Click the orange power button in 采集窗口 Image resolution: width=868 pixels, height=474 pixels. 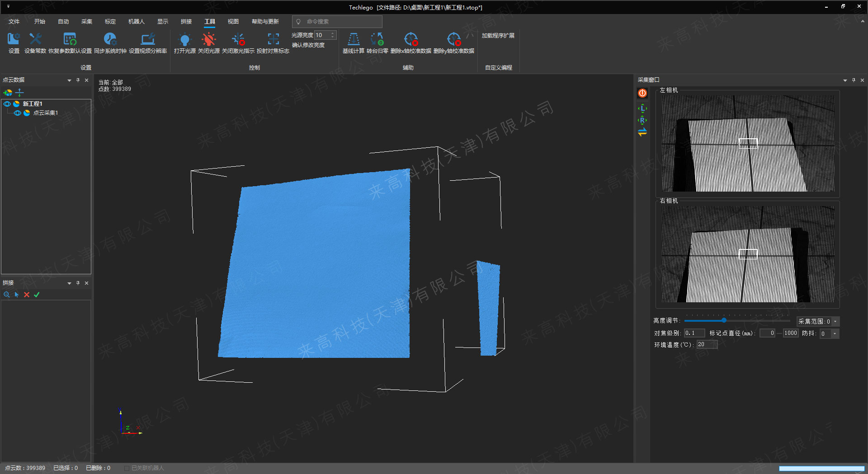[x=642, y=93]
